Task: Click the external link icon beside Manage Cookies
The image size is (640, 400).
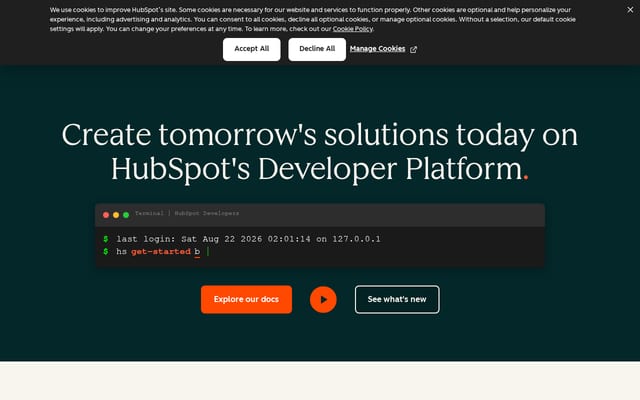Action: (x=413, y=49)
